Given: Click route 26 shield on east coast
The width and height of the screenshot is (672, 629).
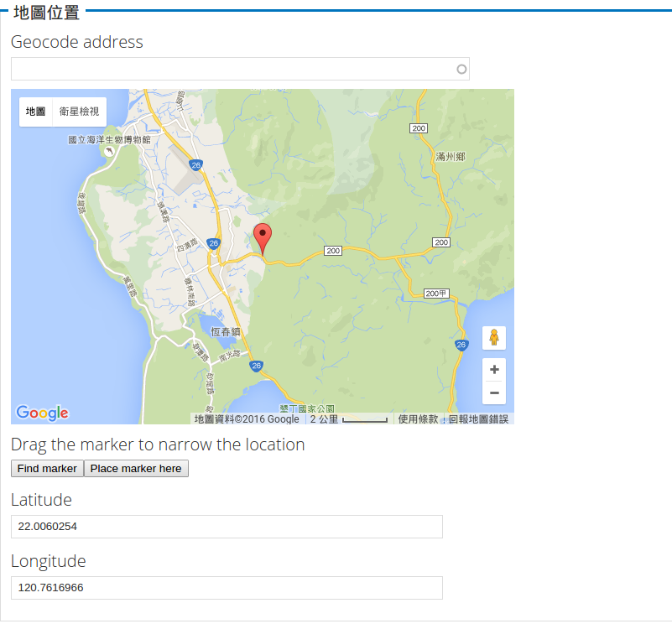Looking at the screenshot, I should click(461, 345).
